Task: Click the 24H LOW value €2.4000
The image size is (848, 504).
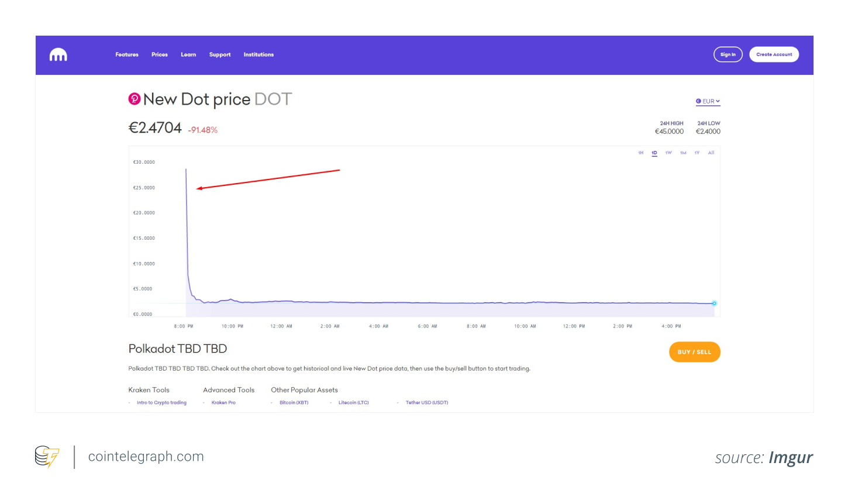Action: tap(708, 132)
